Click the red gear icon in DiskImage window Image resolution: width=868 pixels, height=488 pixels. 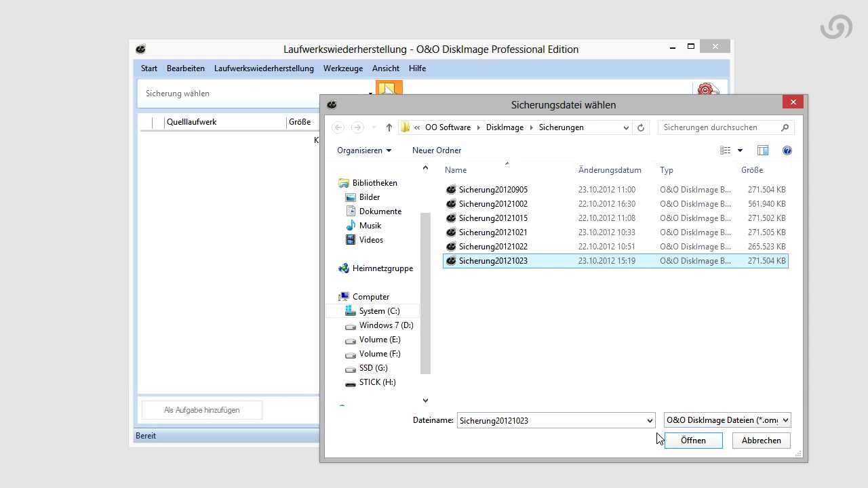[707, 89]
